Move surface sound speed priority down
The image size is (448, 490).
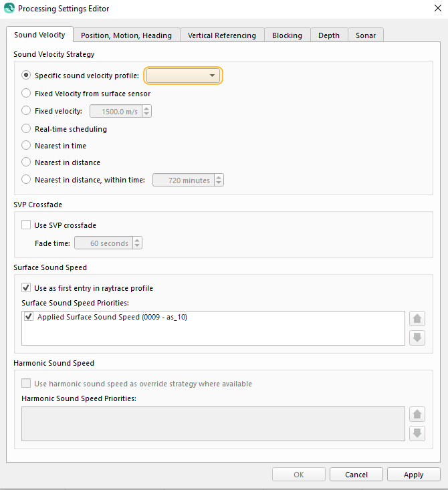(x=417, y=338)
